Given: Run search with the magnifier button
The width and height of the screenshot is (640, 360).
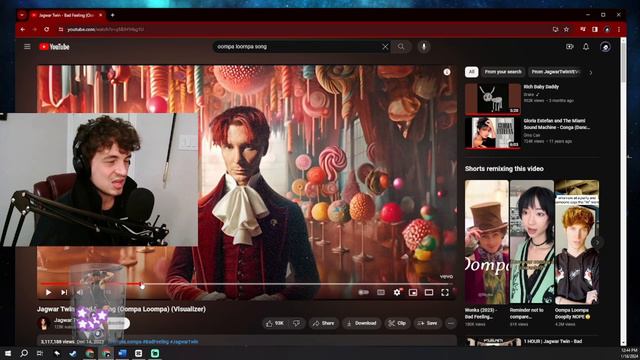Looking at the screenshot, I should pos(401,47).
